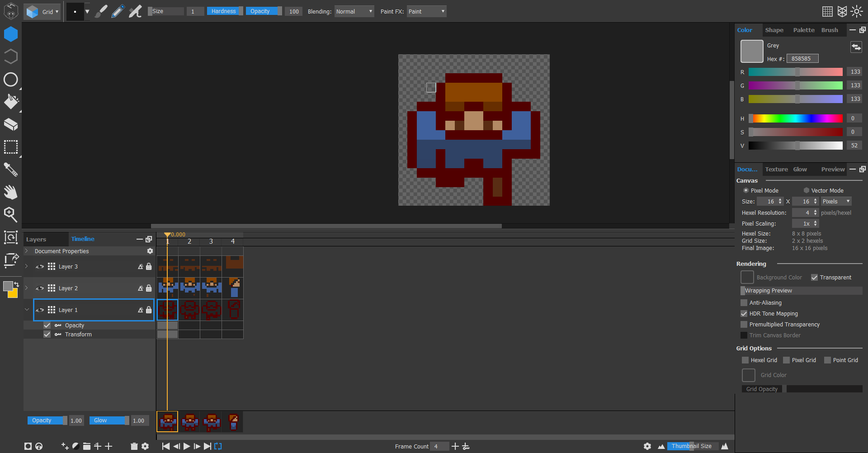Image resolution: width=868 pixels, height=453 pixels.
Task: Select the paint bucket fill tool
Action: click(x=11, y=102)
